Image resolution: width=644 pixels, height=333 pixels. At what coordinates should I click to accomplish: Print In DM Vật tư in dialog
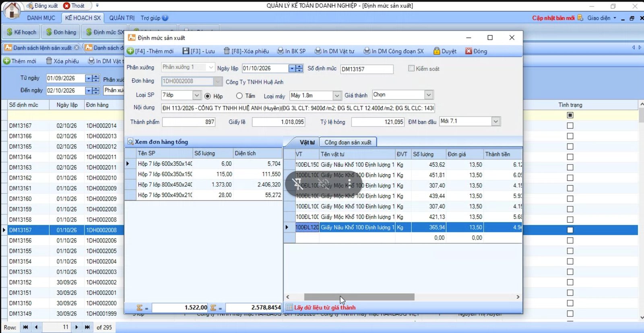click(334, 51)
